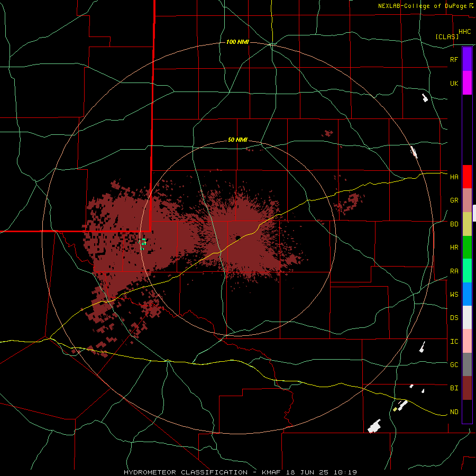Click the HA red legend swatch
The height and width of the screenshot is (476, 476).
(x=467, y=177)
